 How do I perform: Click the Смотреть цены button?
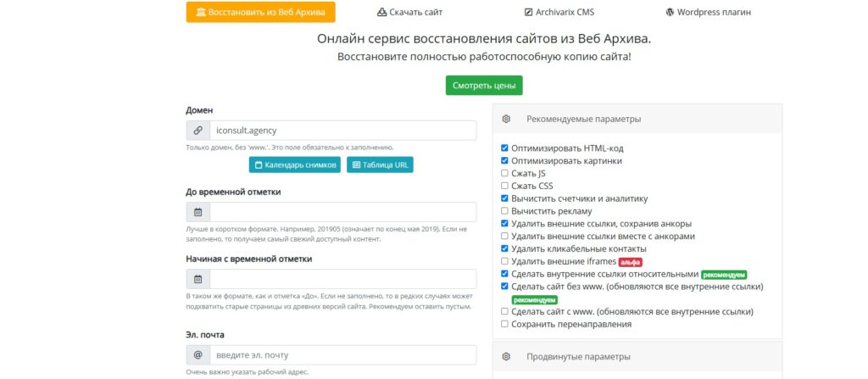coord(484,86)
